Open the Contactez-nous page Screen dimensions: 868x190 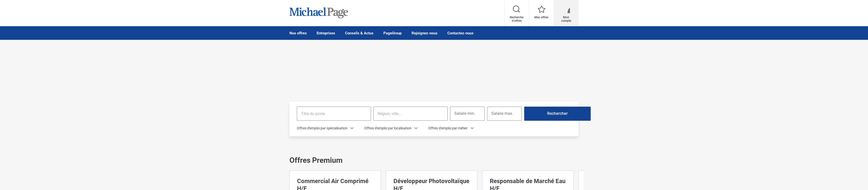(460, 33)
